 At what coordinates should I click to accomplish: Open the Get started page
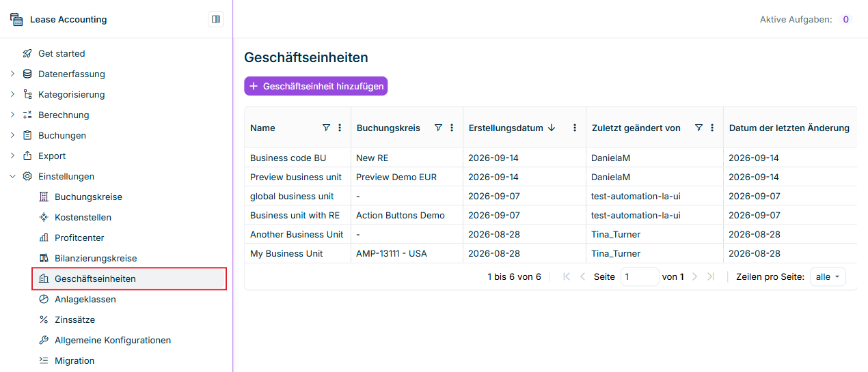pyautogui.click(x=62, y=53)
